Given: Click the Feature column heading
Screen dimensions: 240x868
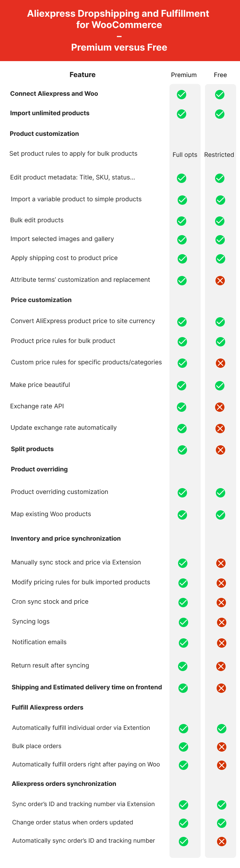Looking at the screenshot, I should [x=83, y=75].
